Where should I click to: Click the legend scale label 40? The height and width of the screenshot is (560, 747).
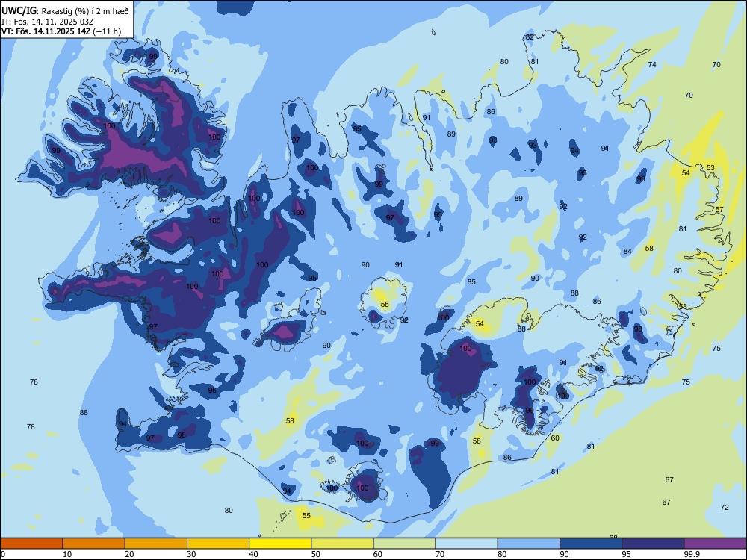click(254, 554)
